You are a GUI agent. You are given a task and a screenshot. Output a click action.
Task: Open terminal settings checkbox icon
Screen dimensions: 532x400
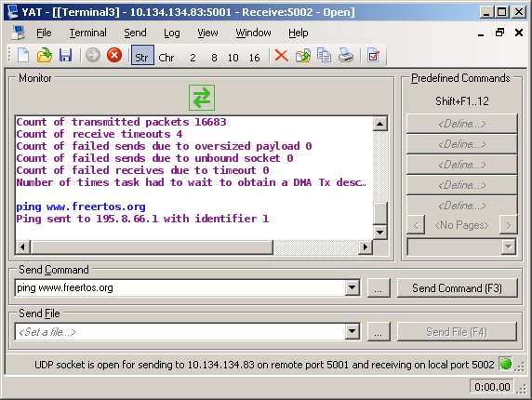tap(373, 55)
